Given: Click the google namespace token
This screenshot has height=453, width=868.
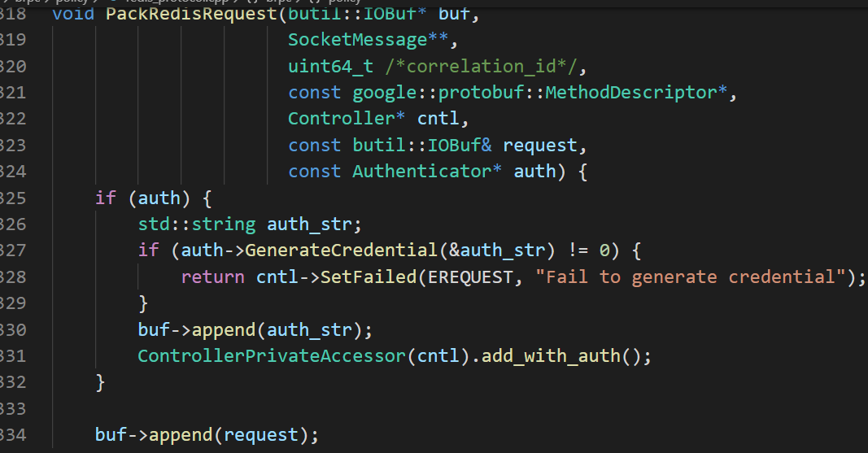Looking at the screenshot, I should (x=384, y=93).
